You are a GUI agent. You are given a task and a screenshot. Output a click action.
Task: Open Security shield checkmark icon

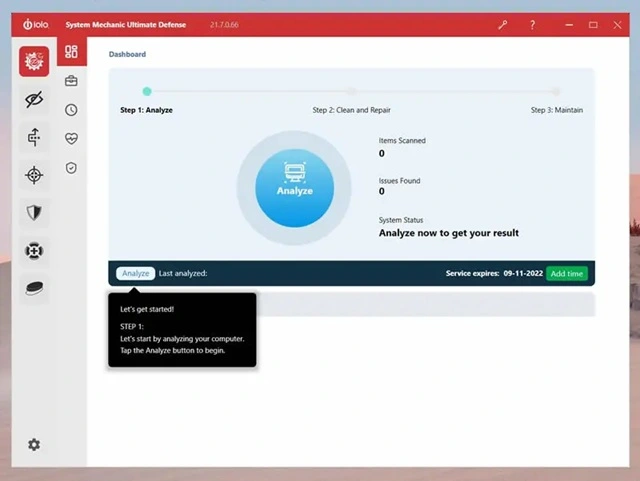(x=71, y=168)
